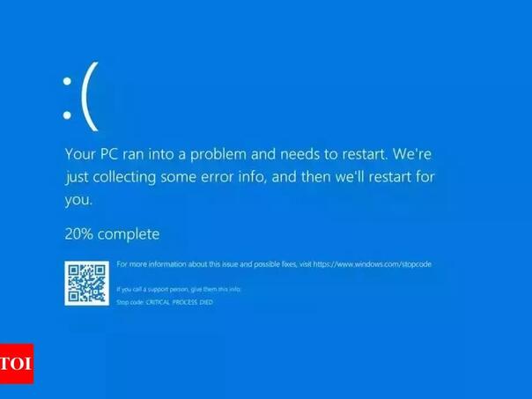Click the lower dot of the sad face colon

point(67,115)
